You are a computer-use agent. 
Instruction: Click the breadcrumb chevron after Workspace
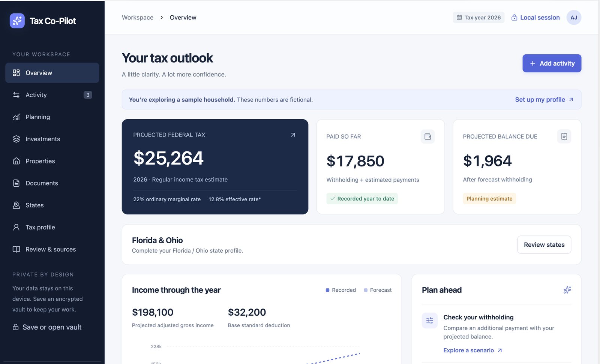[162, 18]
